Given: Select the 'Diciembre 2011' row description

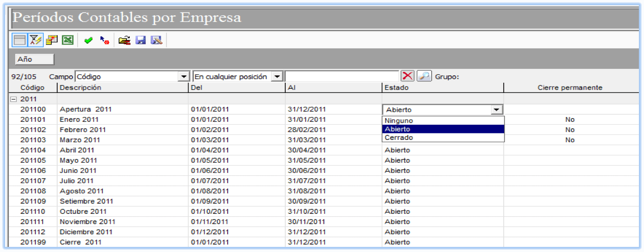Looking at the screenshot, I should coord(86,232).
